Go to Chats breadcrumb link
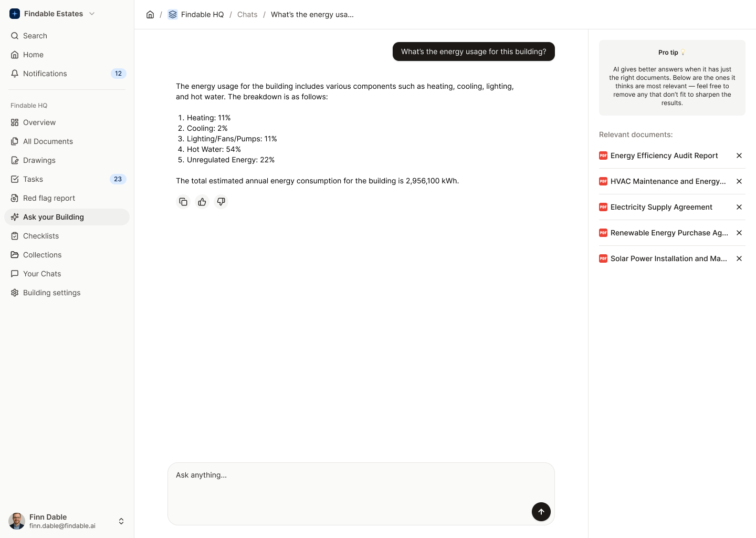Image resolution: width=756 pixels, height=538 pixels. tap(247, 15)
